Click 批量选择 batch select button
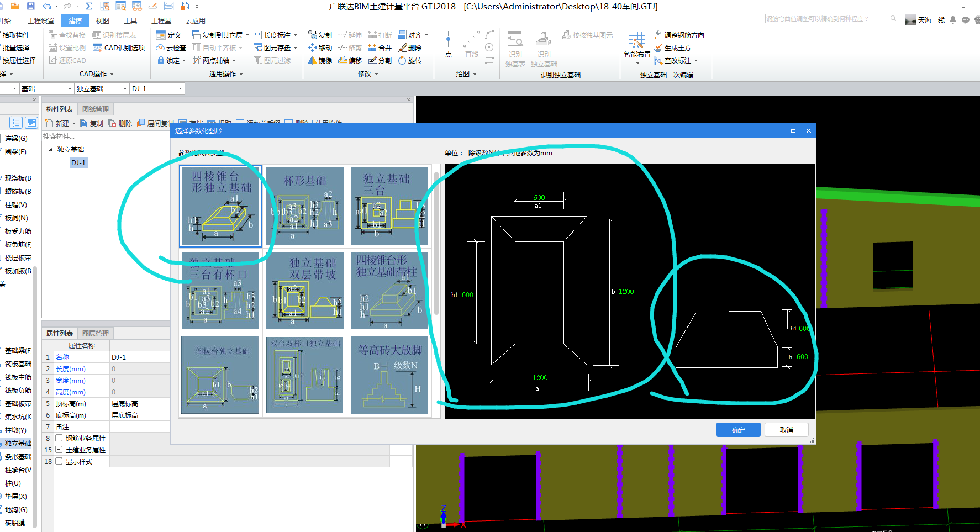Image resolution: width=980 pixels, height=532 pixels. coord(15,48)
